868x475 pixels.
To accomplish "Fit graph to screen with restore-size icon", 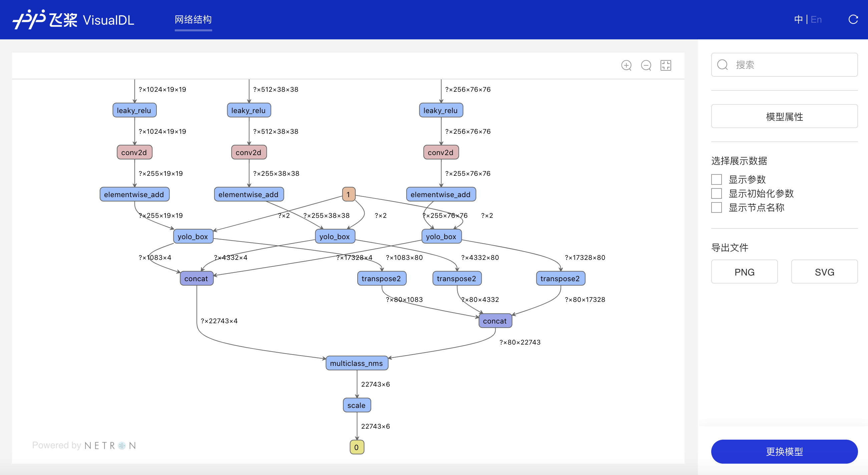I will (666, 65).
